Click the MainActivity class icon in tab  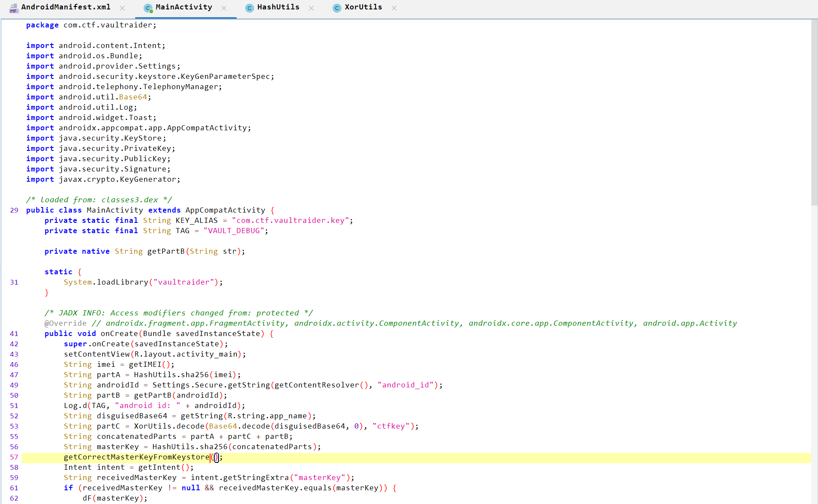148,8
